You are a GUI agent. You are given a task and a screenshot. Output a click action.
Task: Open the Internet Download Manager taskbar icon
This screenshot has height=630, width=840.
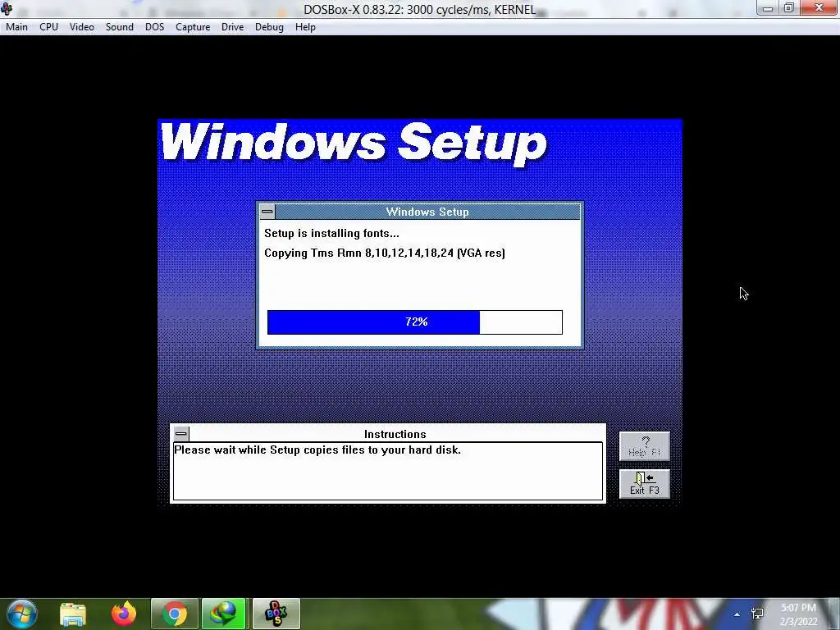[x=224, y=614]
